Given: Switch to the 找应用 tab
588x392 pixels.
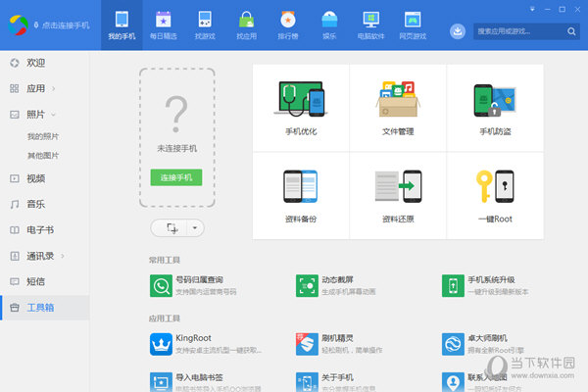Looking at the screenshot, I should click(246, 25).
